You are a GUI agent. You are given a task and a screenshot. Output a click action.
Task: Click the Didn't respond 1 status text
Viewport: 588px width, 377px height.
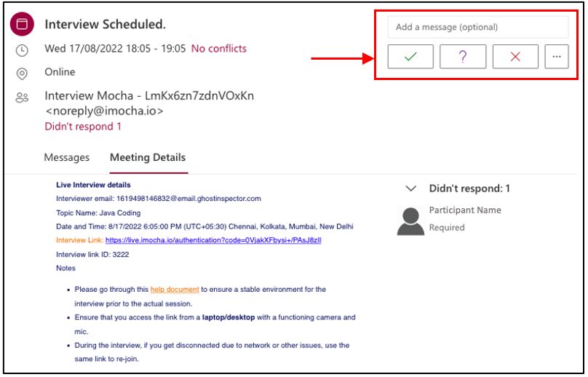pos(83,127)
